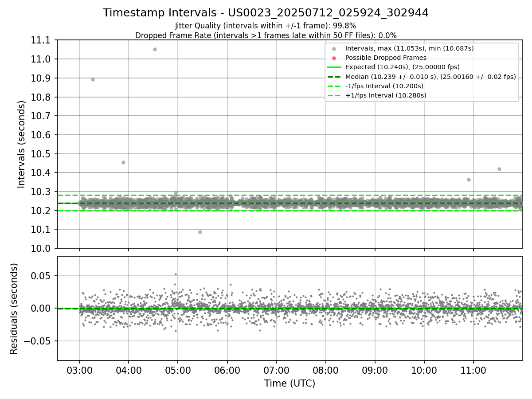The width and height of the screenshot is (532, 399).
Task: Click the 11.1 y-axis tick label
Action: pos(41,40)
